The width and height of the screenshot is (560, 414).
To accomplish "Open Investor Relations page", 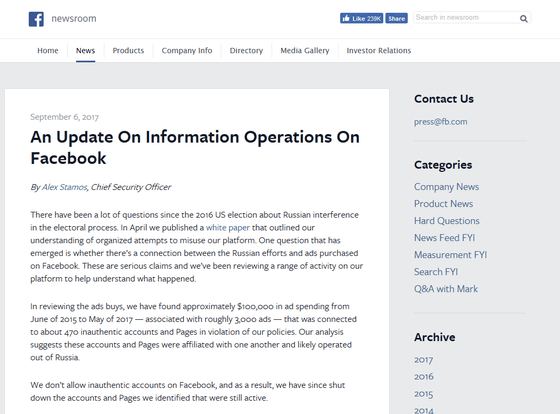I will (379, 50).
